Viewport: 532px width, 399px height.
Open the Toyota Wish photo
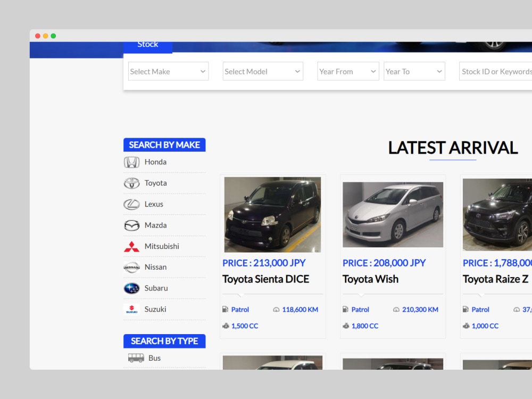(393, 214)
